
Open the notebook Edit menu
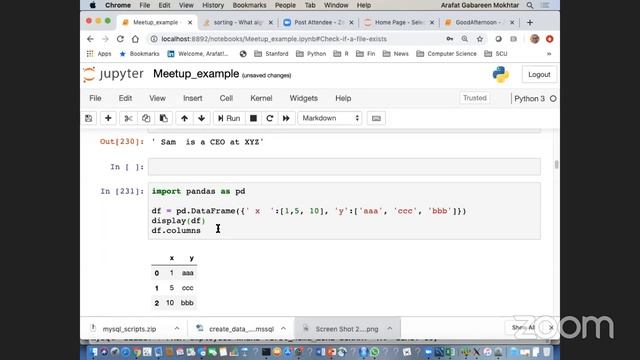coord(125,98)
